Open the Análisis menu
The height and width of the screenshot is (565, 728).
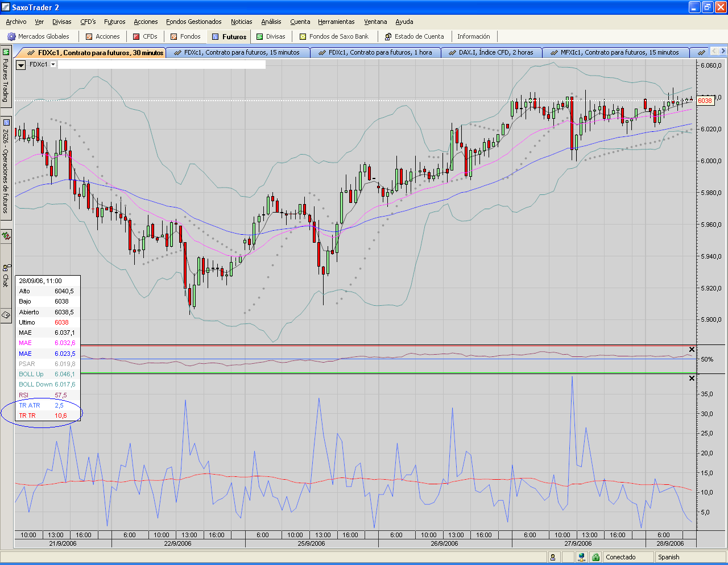click(271, 22)
